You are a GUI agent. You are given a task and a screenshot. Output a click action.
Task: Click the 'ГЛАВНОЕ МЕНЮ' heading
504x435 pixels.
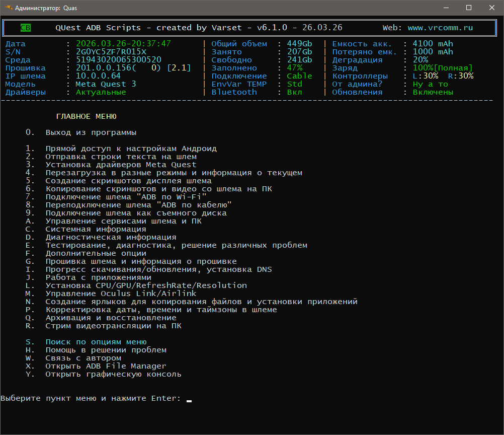(x=86, y=116)
